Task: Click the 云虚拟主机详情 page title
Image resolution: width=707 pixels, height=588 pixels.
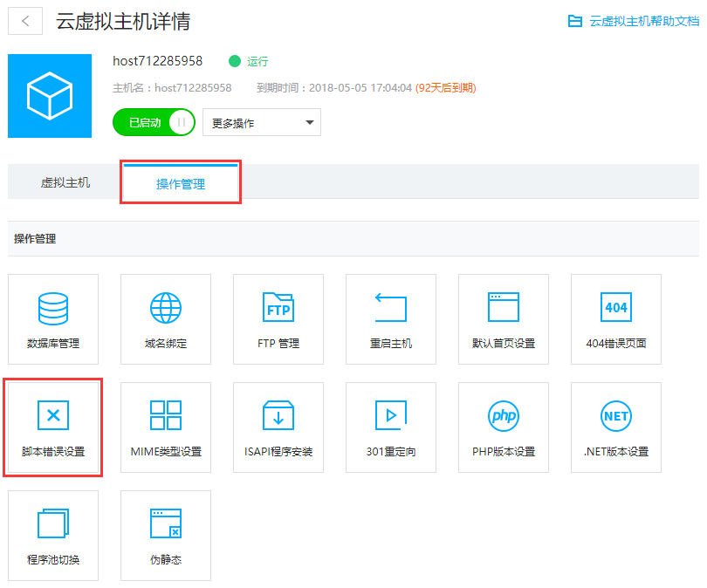Action: [123, 21]
